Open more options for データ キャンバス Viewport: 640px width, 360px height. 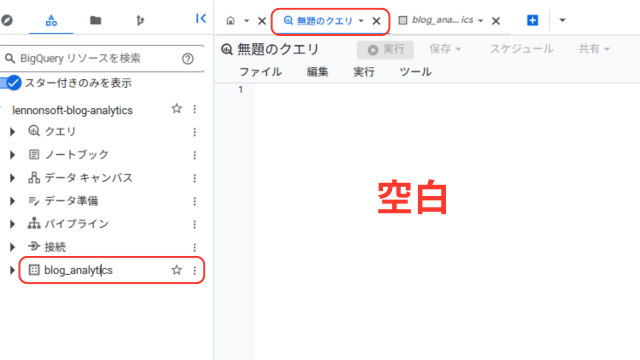pyautogui.click(x=195, y=178)
